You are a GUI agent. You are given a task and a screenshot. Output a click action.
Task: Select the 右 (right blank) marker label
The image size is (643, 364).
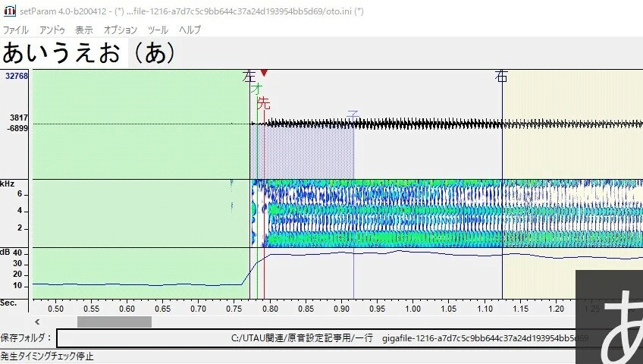[501, 77]
